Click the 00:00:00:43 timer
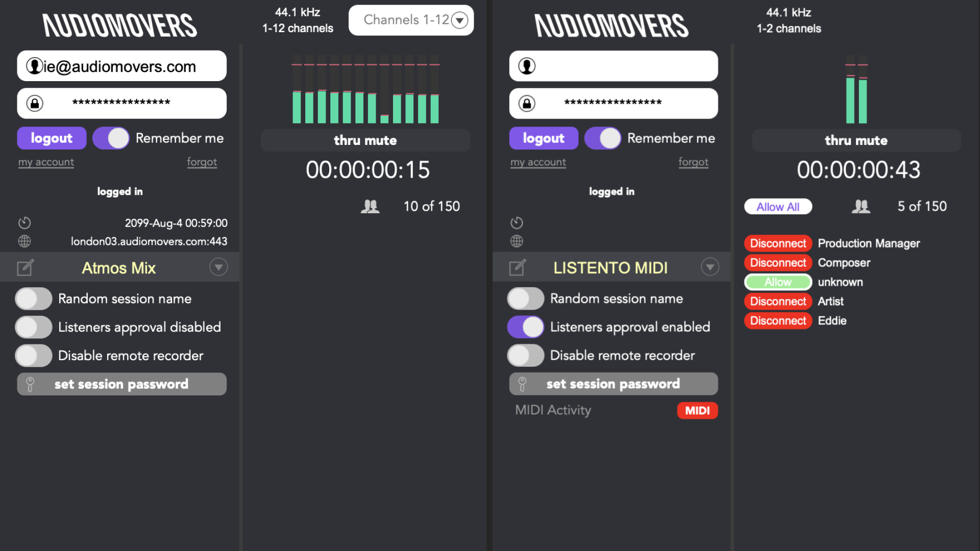980x551 pixels. (859, 170)
